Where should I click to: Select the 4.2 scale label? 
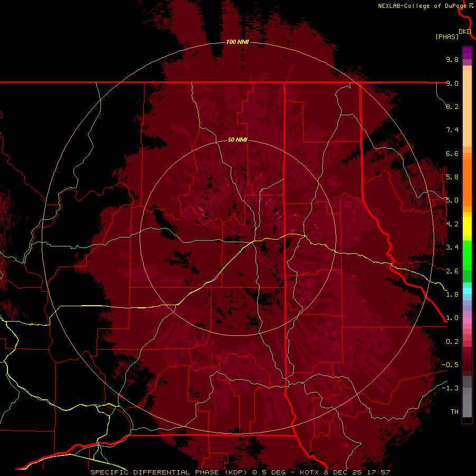click(452, 224)
